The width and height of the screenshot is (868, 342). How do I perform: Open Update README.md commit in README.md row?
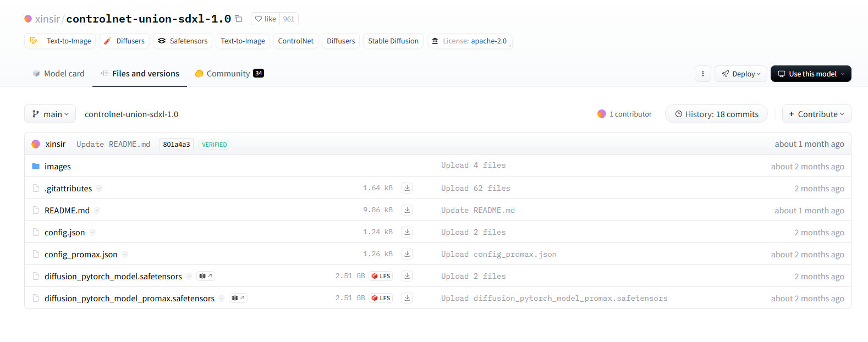(478, 210)
